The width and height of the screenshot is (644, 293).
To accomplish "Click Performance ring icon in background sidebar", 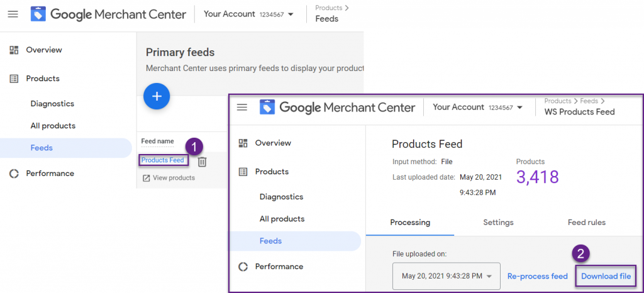I will pos(14,174).
